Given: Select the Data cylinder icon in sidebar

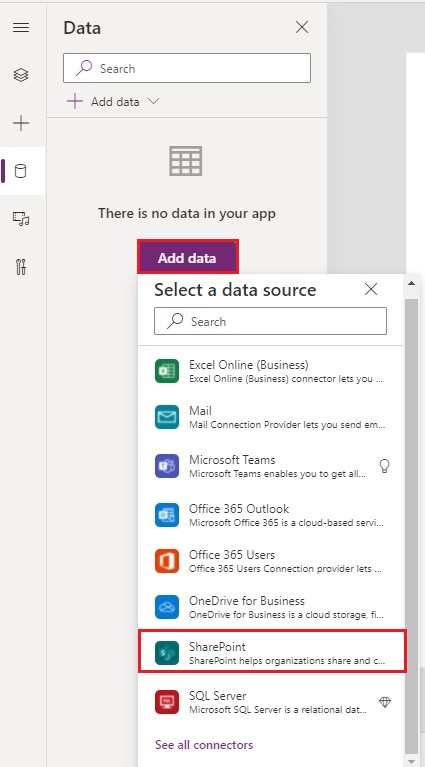Looking at the screenshot, I should pyautogui.click(x=21, y=171).
